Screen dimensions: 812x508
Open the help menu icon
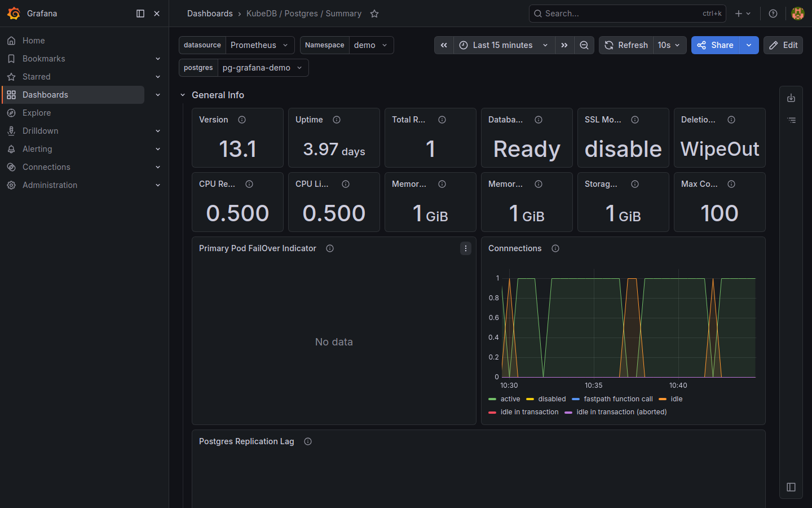pyautogui.click(x=773, y=14)
